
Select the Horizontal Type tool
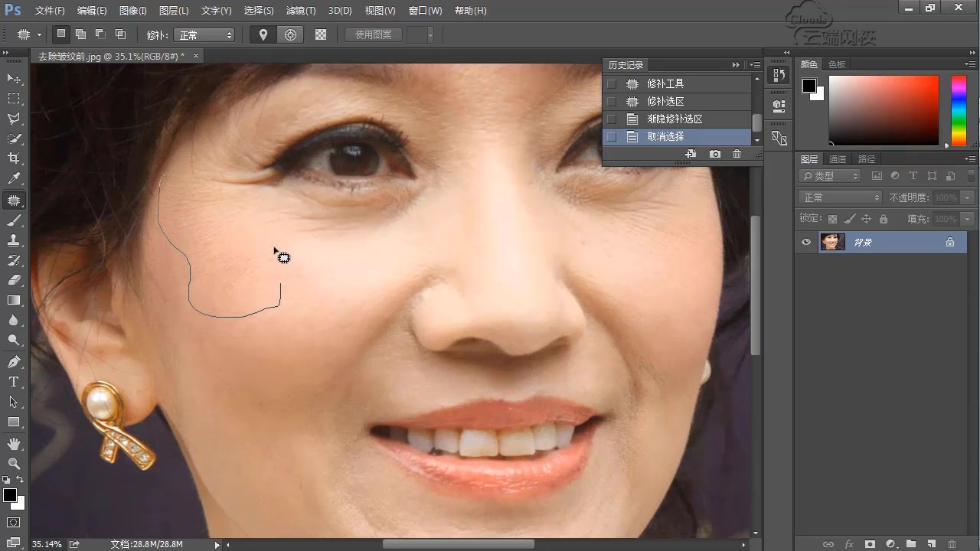(14, 382)
